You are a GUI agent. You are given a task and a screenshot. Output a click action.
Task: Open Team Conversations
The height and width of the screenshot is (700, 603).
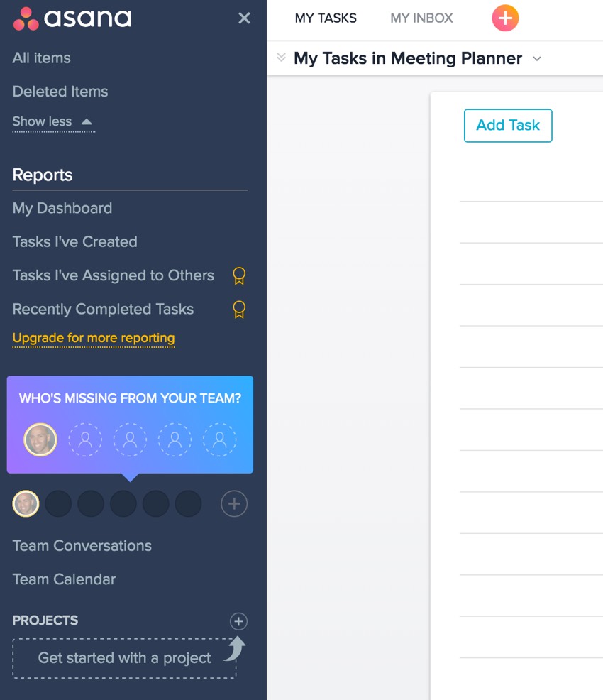(82, 546)
